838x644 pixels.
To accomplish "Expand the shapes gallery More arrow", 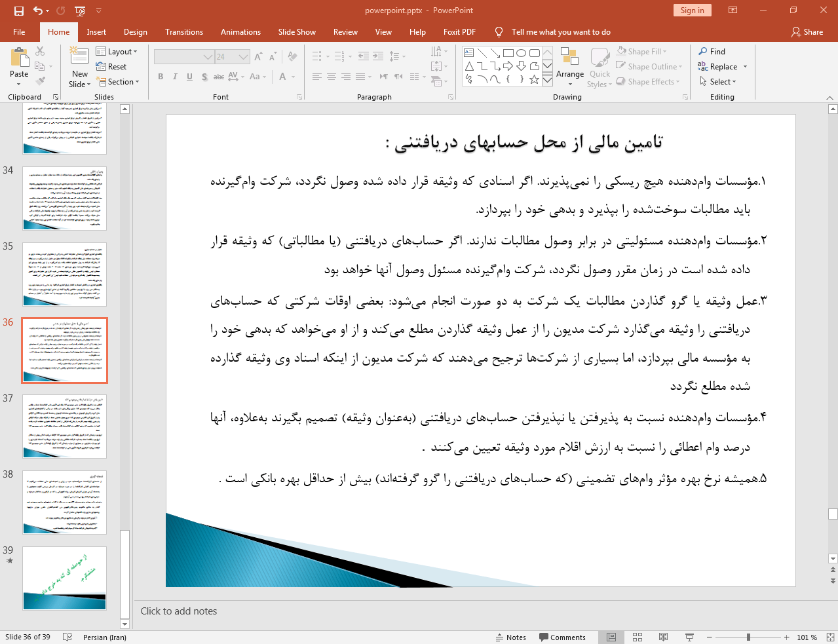I will click(x=547, y=80).
